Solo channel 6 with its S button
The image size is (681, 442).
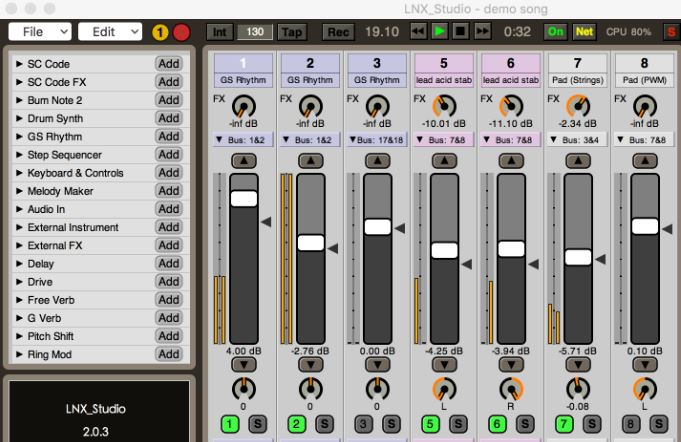click(x=525, y=424)
